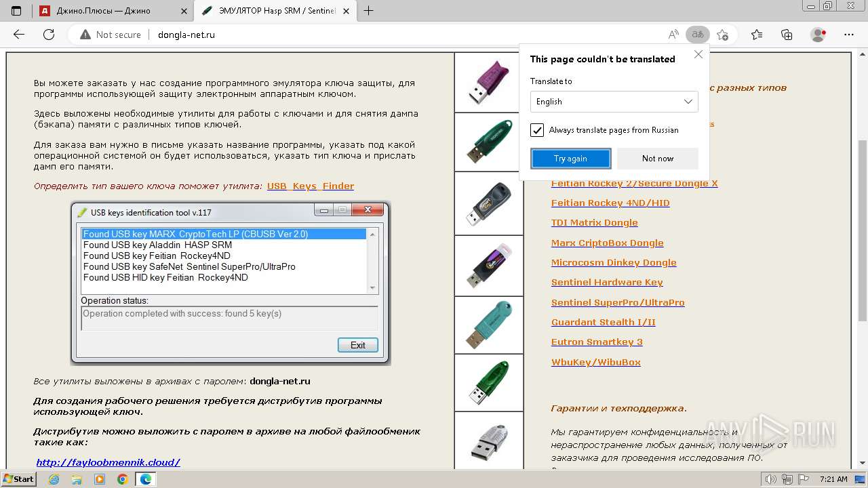
Task: Add this page to favorites
Action: (723, 35)
